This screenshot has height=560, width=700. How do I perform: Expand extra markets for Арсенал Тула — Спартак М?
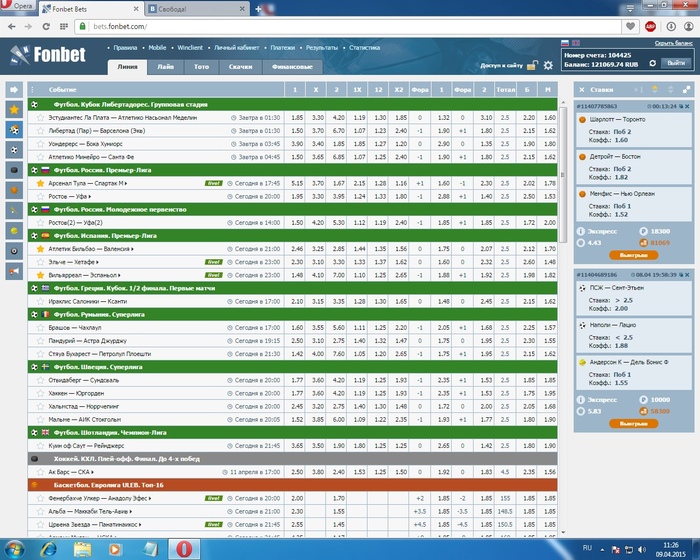(126, 184)
